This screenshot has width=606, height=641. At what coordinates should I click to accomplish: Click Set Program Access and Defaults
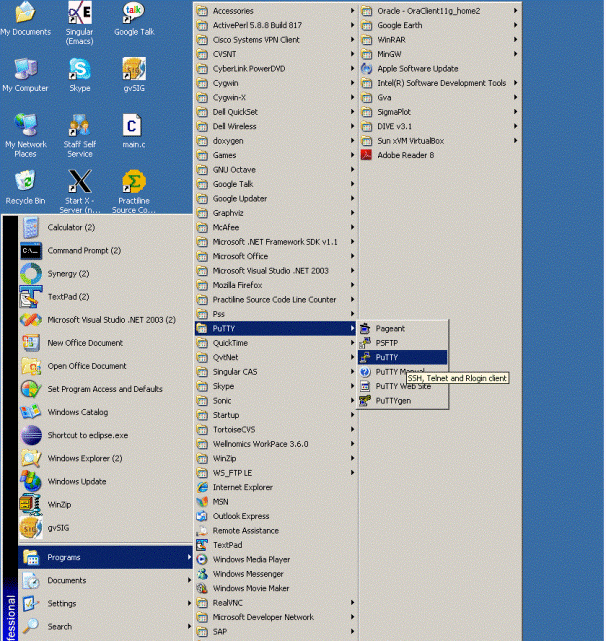(x=105, y=389)
